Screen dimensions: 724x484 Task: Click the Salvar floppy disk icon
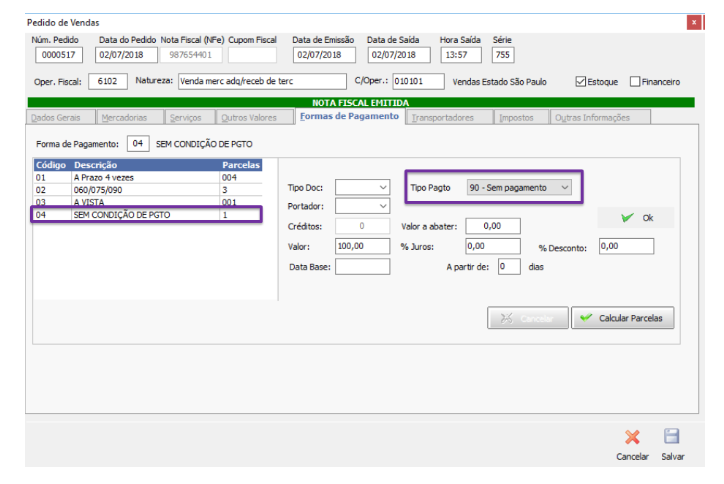[671, 437]
